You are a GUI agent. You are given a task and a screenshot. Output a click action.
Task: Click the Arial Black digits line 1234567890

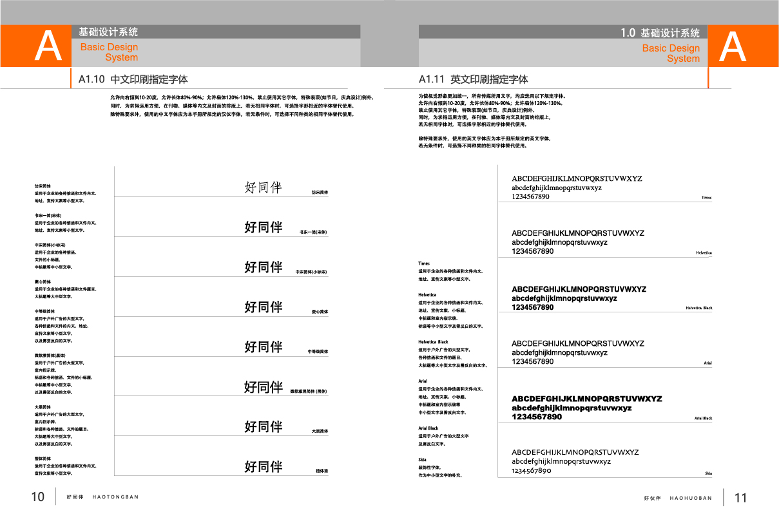click(x=537, y=417)
